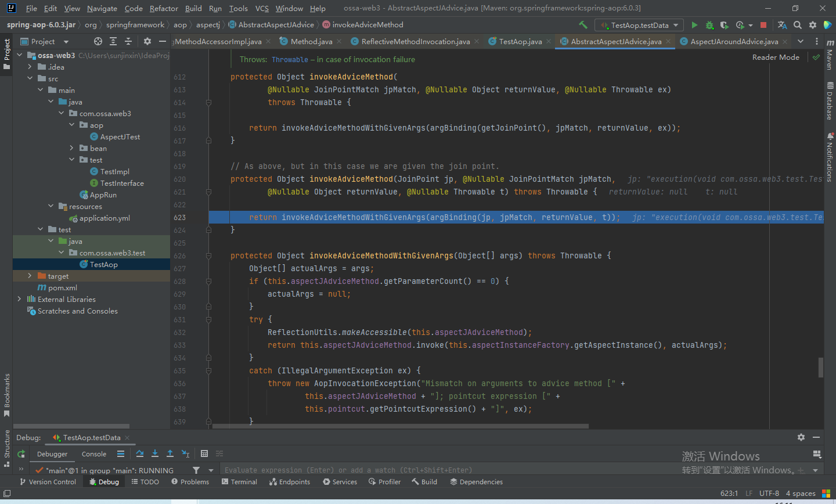Open Project panel options gear
This screenshot has width=836, height=504.
click(x=147, y=41)
